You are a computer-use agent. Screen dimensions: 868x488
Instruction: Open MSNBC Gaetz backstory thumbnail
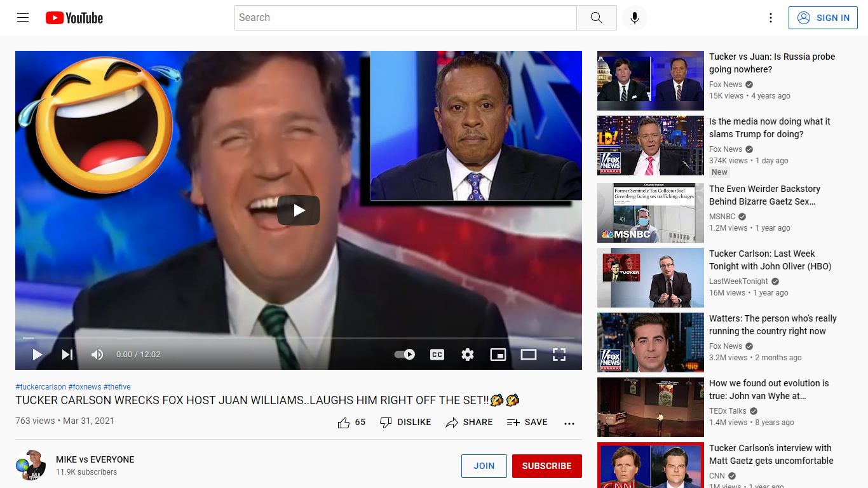click(651, 213)
